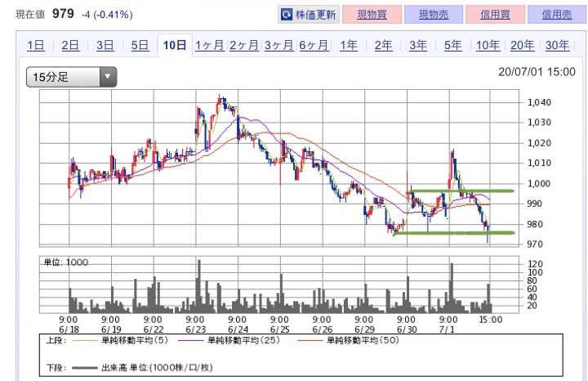Screen dimensions: 588x381
Task: Click the 7/1 date axis label
Action: tap(447, 329)
